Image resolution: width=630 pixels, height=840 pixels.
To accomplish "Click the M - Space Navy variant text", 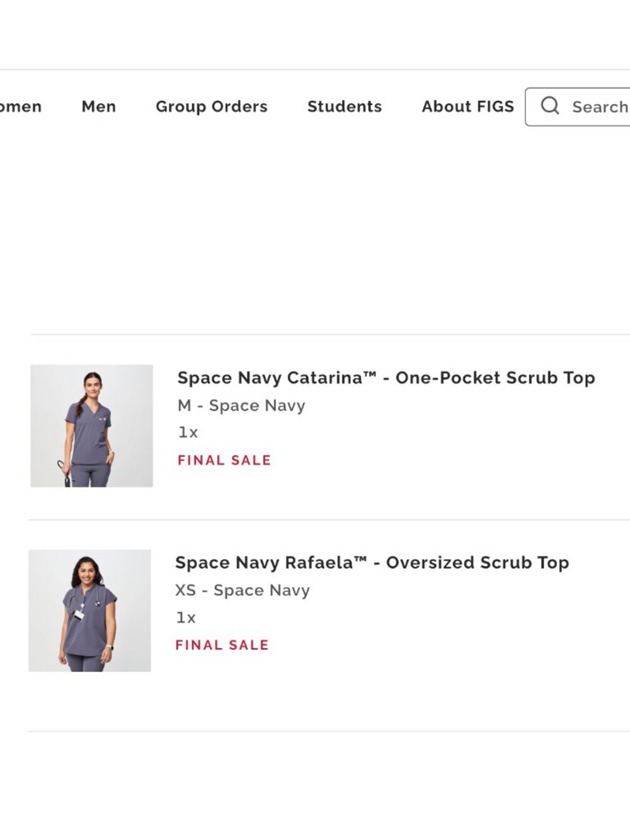I will pos(241,405).
